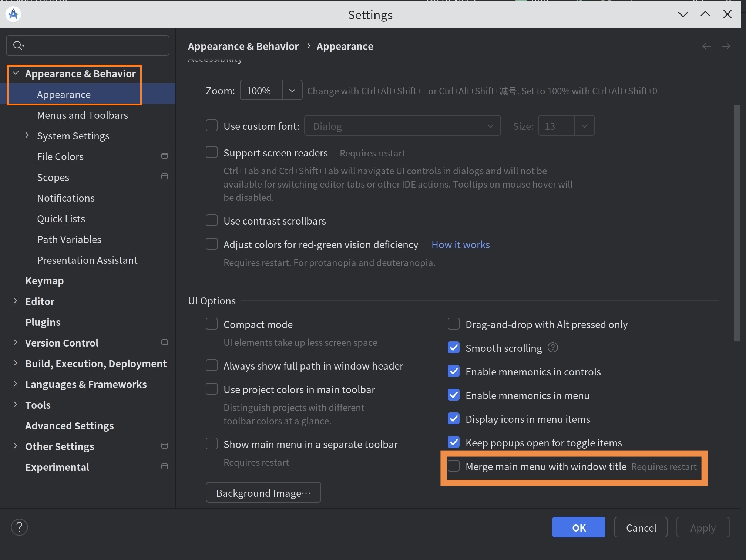Check Merge main menu with window title
Image resolution: width=746 pixels, height=560 pixels.
click(454, 466)
